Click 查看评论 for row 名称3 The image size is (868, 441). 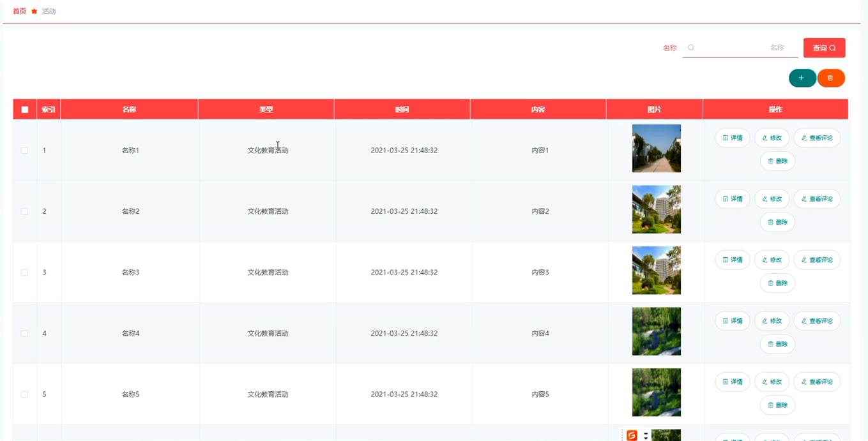tap(817, 260)
